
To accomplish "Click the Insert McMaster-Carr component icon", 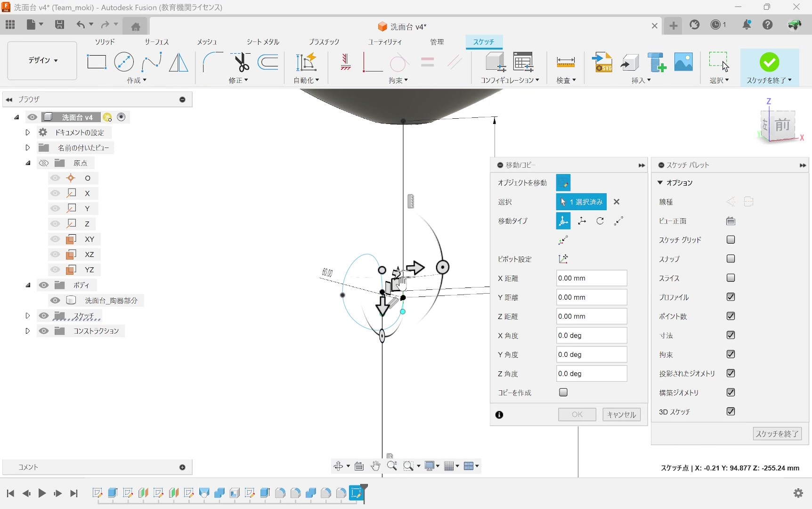I will click(657, 62).
